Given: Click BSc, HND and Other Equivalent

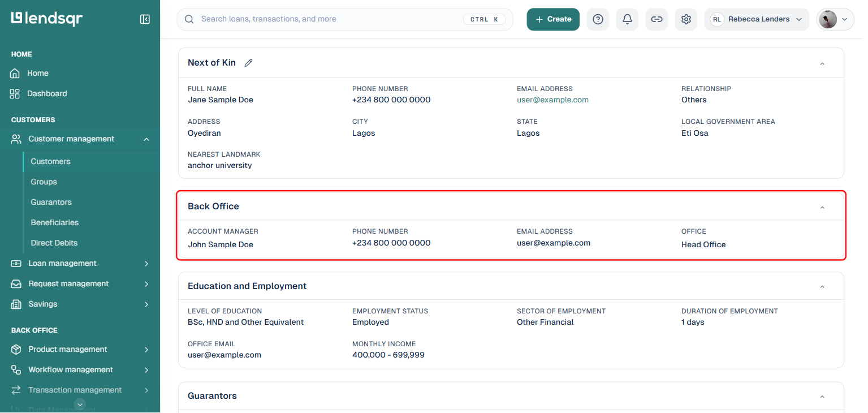Looking at the screenshot, I should click(x=246, y=322).
